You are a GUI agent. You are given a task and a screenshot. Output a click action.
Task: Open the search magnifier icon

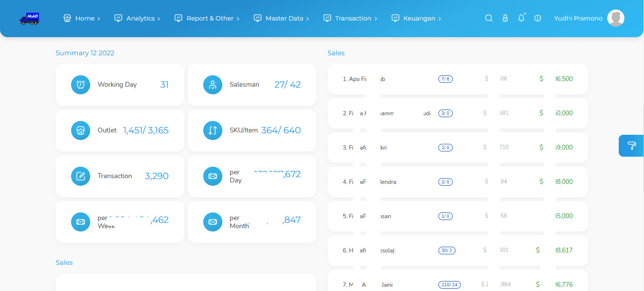488,18
